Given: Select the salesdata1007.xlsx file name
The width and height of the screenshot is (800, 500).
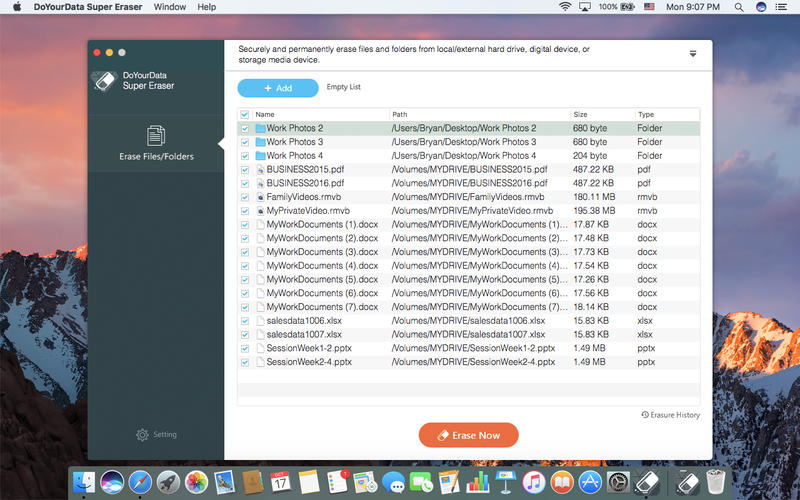Looking at the screenshot, I should pyautogui.click(x=304, y=335).
